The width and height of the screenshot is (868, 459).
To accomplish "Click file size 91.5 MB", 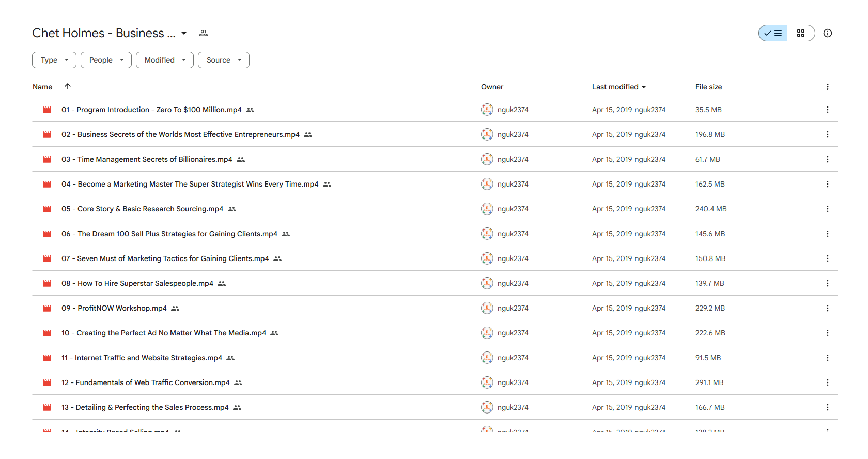I will (x=708, y=358).
